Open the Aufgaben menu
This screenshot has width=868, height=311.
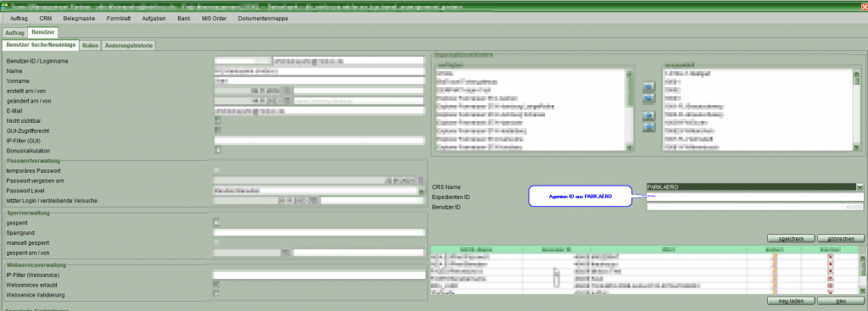point(154,19)
